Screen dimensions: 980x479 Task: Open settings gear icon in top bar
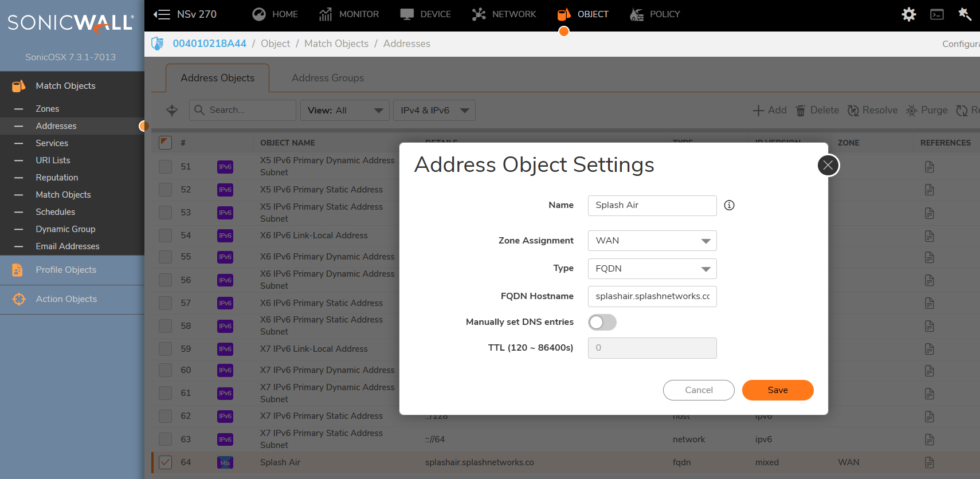coord(909,14)
